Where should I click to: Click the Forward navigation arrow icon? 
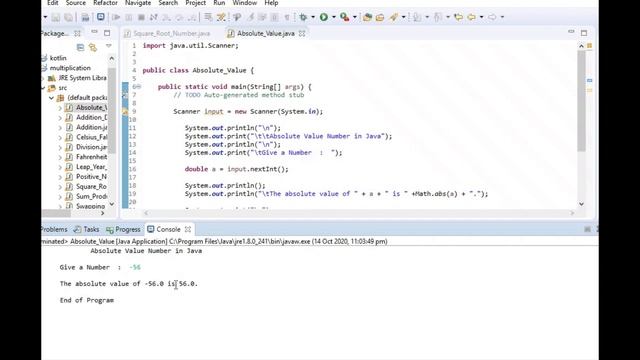[492, 17]
